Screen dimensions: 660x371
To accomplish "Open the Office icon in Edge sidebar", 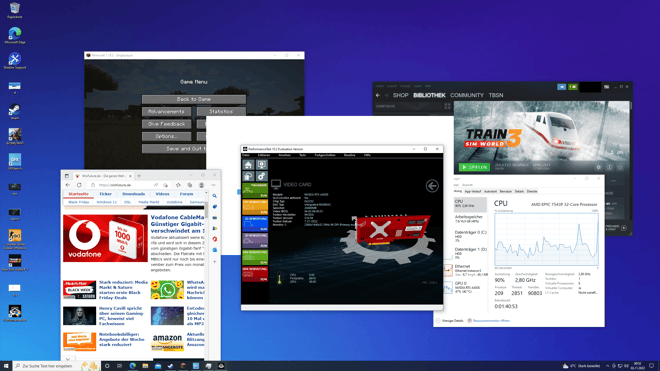I will coord(215,239).
